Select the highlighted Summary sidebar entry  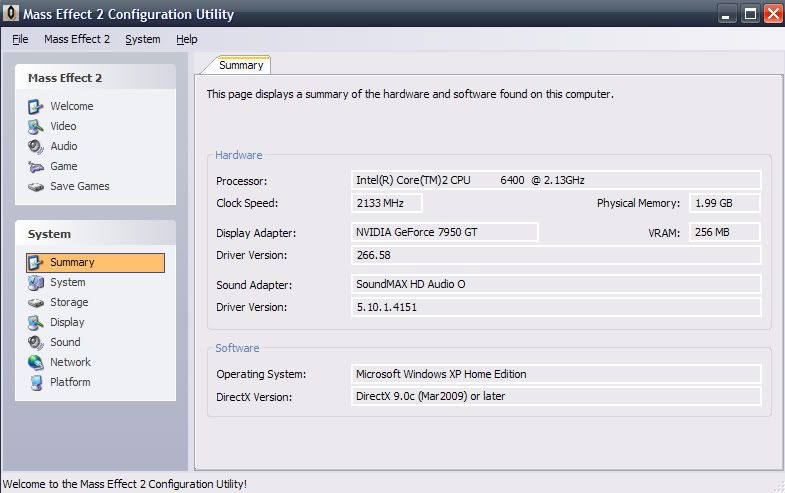tap(96, 262)
